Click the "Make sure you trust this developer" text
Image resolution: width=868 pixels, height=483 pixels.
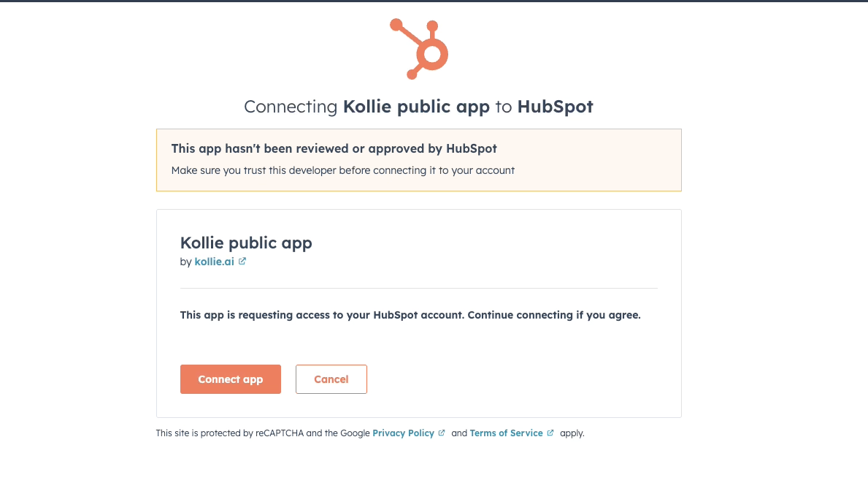[342, 170]
